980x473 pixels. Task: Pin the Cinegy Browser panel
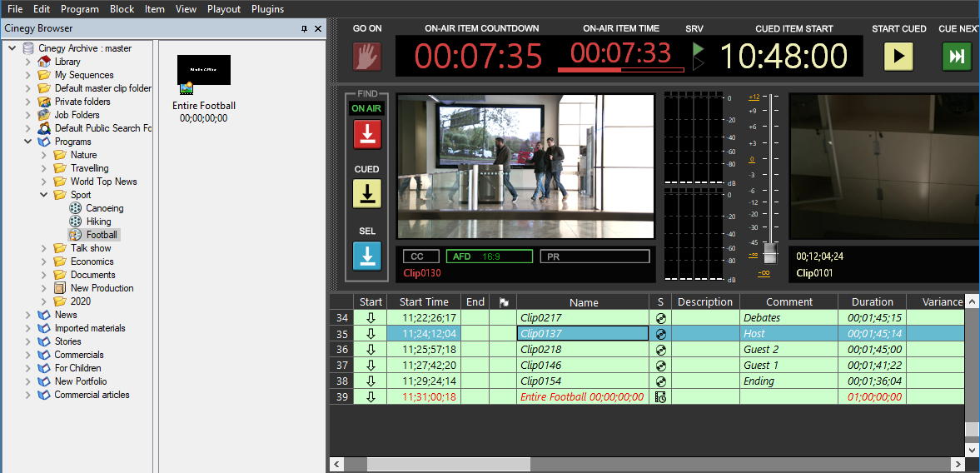(x=304, y=28)
